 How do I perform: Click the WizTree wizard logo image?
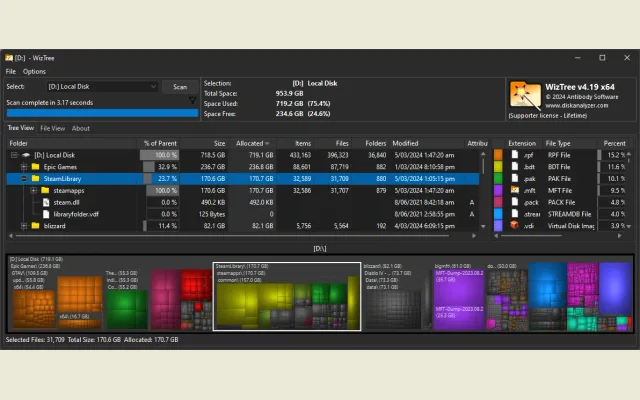tap(525, 96)
